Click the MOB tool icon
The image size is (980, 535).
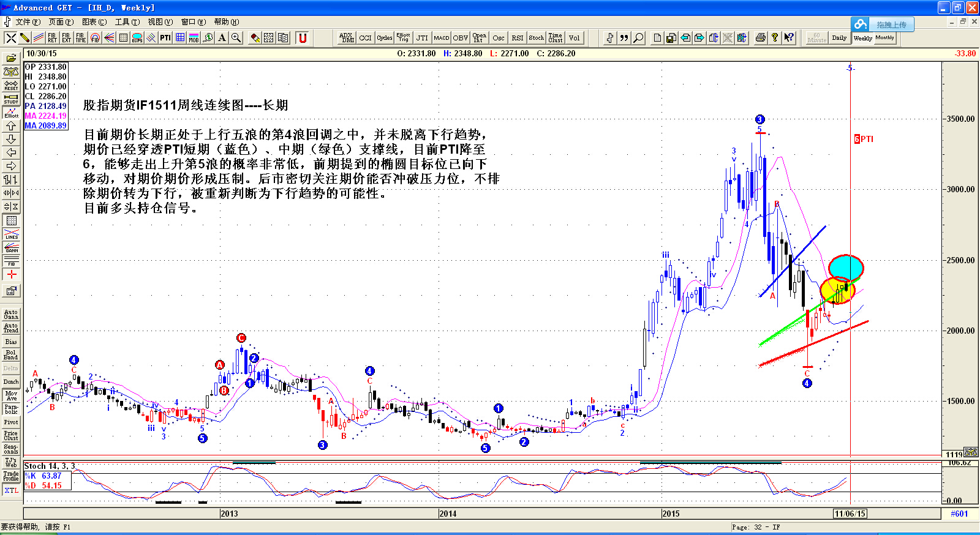[194, 38]
